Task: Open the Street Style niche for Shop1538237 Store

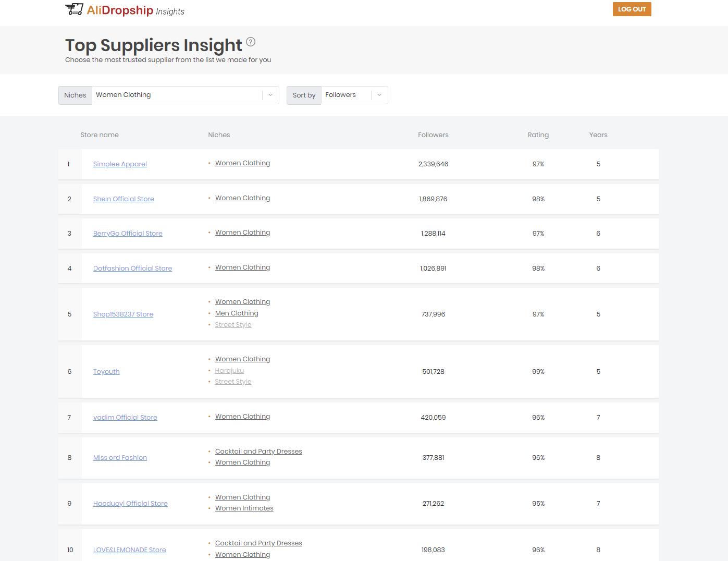Action: [233, 324]
